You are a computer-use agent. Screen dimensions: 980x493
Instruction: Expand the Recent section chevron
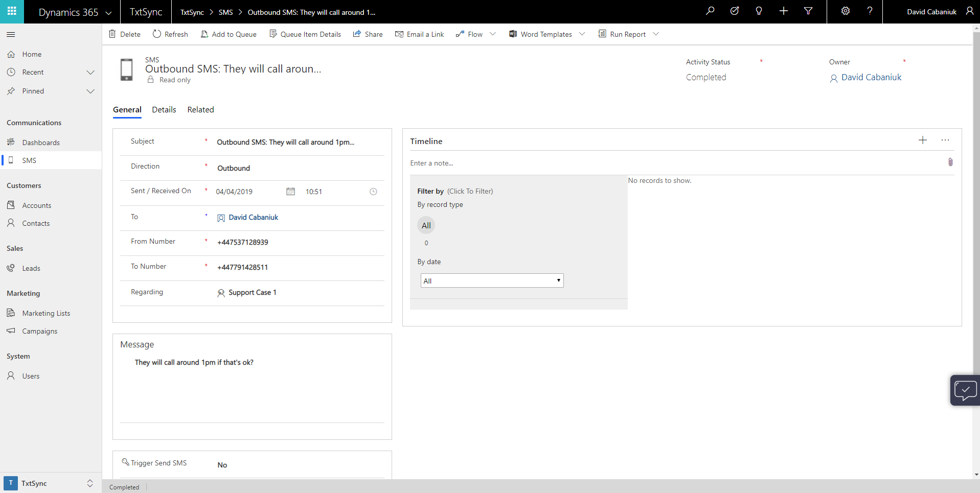point(90,73)
